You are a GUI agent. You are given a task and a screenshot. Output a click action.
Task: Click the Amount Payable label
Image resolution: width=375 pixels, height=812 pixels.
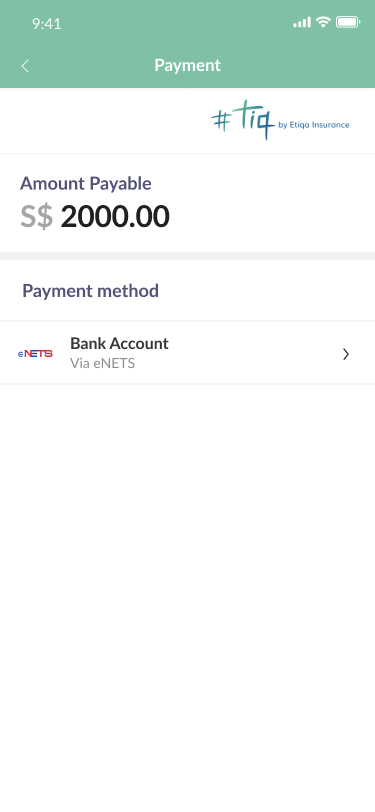pos(85,183)
